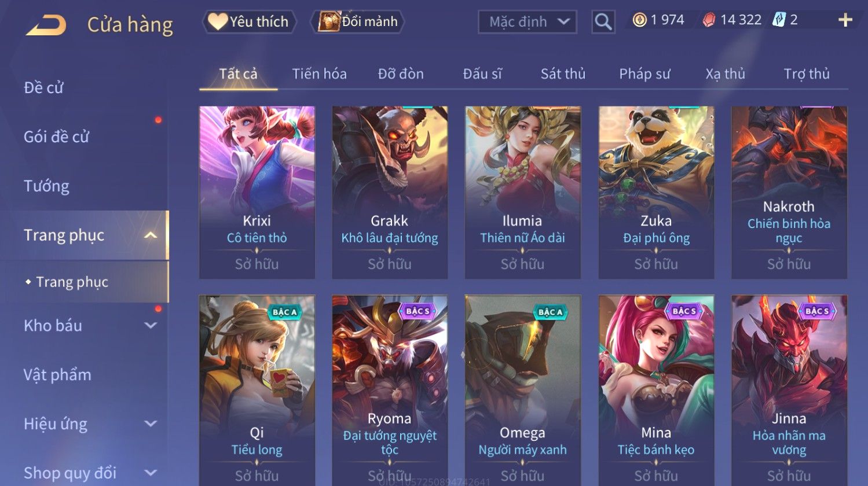Click the plus icon to add currency
Image resolution: width=868 pixels, height=486 pixels.
(x=845, y=20)
